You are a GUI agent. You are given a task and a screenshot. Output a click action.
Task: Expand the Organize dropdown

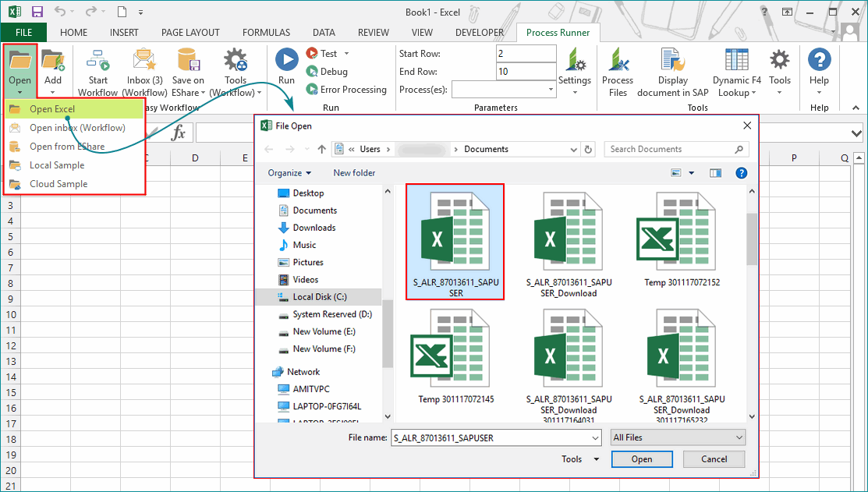click(x=289, y=172)
